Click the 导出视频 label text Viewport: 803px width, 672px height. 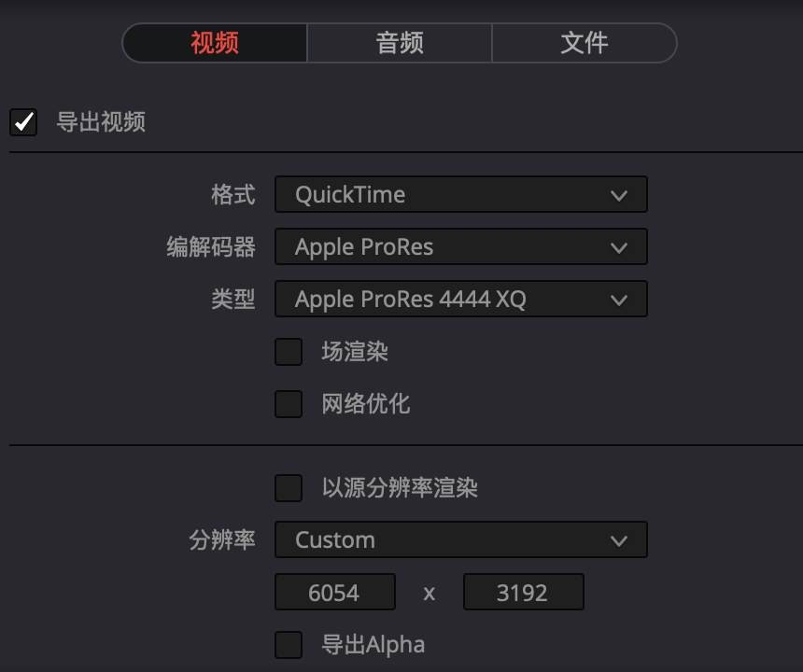(x=101, y=122)
